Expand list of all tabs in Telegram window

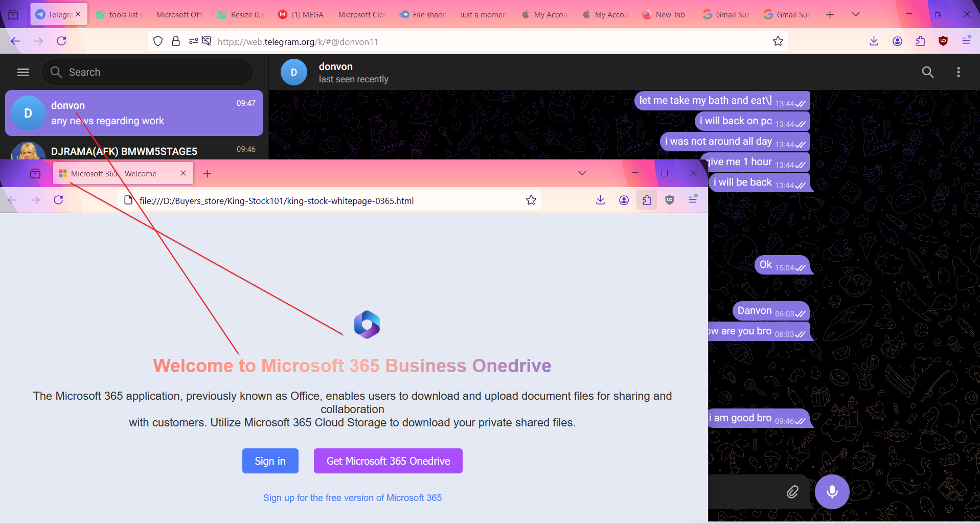point(856,14)
